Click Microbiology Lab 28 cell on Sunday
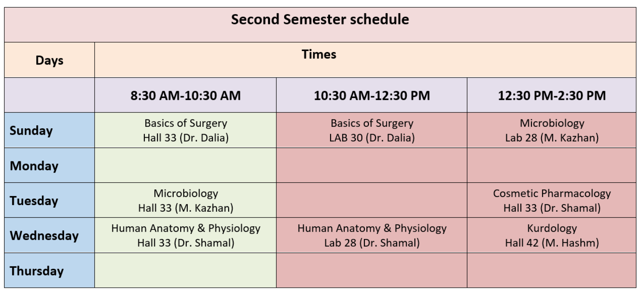Viewport: 644px width, 290px height. [x=552, y=130]
